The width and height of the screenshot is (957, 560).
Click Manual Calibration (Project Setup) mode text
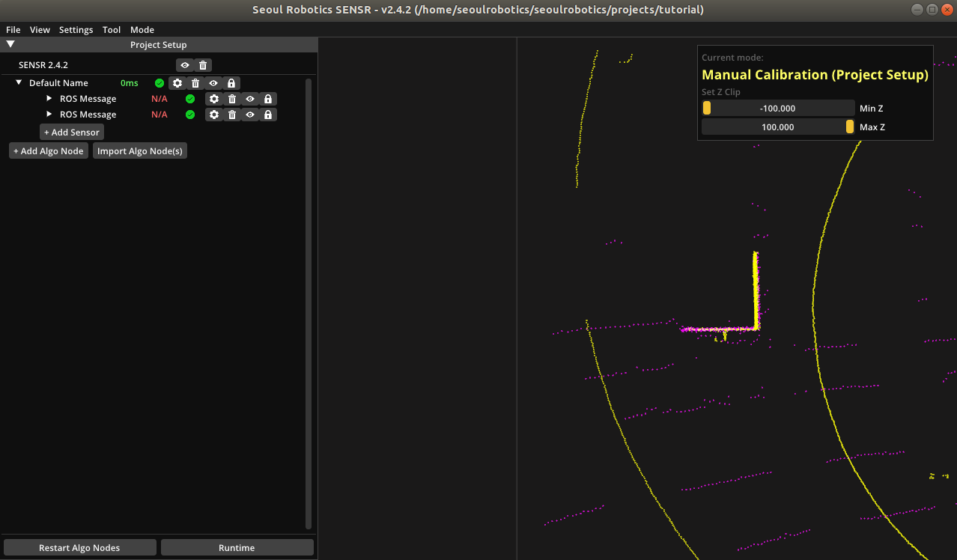pyautogui.click(x=815, y=75)
